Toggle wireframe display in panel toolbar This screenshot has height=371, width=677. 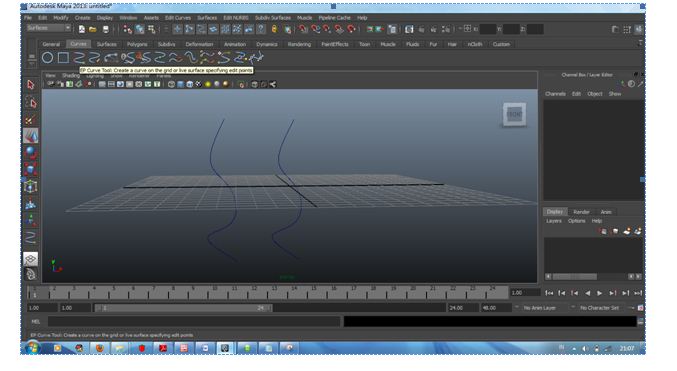coord(171,84)
